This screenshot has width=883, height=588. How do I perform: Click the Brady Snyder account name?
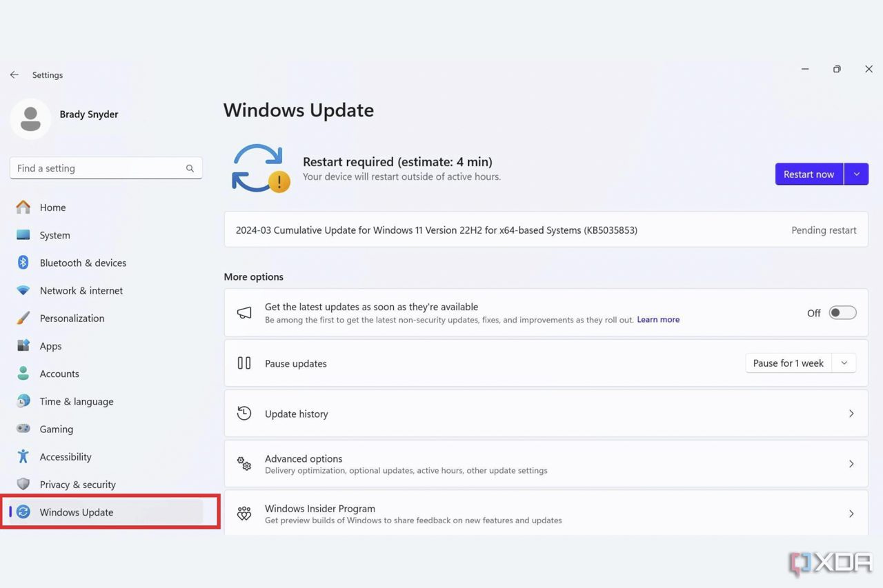(89, 114)
